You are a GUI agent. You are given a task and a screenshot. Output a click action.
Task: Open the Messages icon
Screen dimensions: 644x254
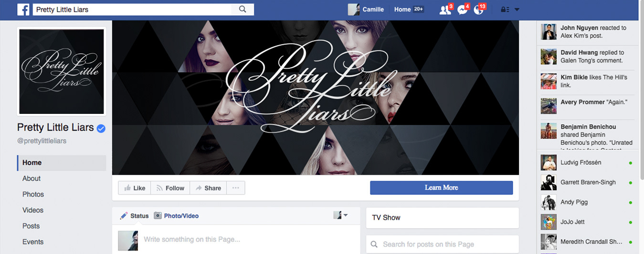click(x=462, y=10)
